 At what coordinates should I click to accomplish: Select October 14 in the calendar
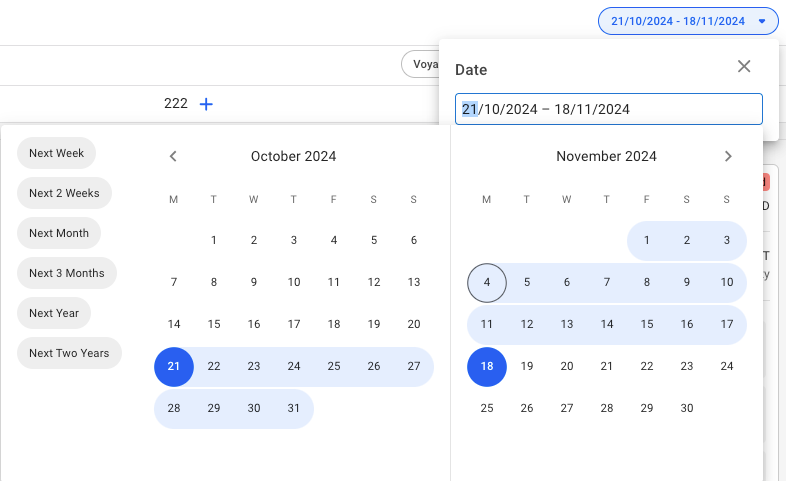[174, 324]
